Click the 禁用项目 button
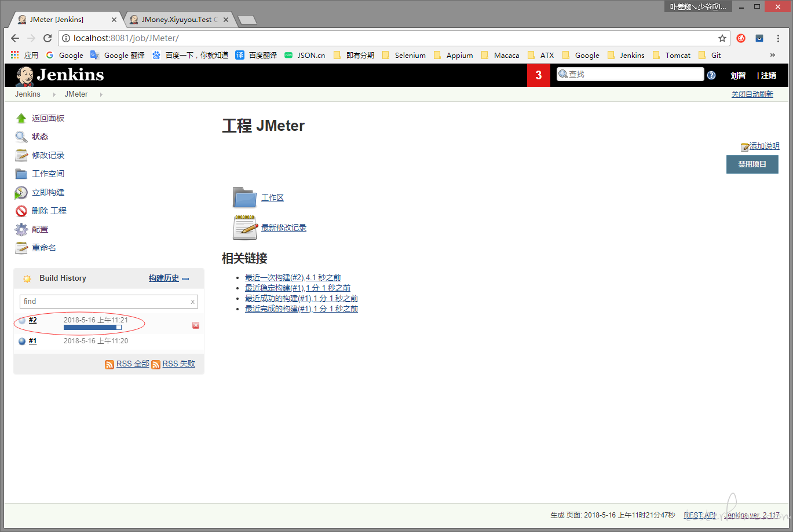The width and height of the screenshot is (793, 532). [x=752, y=164]
